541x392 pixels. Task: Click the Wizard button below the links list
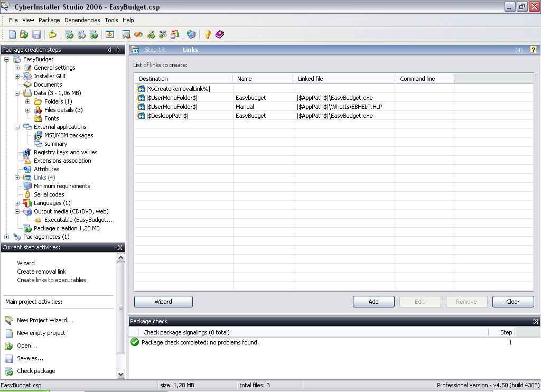163,302
